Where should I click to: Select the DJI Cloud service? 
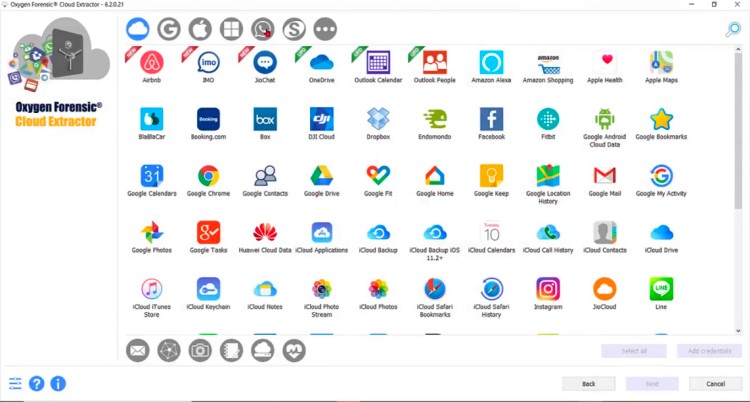tap(321, 119)
